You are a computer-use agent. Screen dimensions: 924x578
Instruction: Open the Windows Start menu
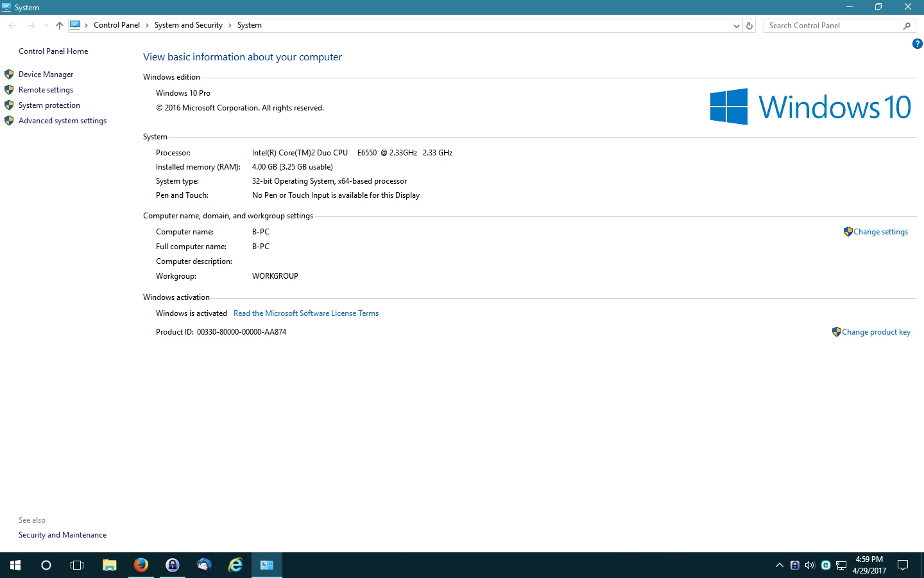click(x=15, y=565)
